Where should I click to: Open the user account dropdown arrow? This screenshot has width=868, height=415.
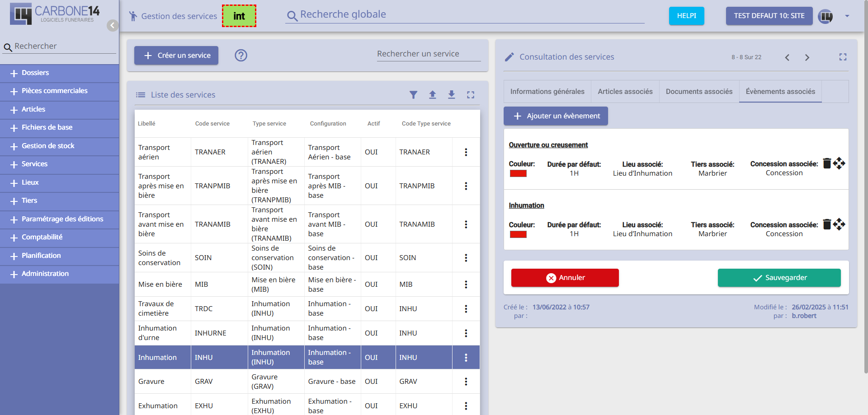(x=847, y=16)
